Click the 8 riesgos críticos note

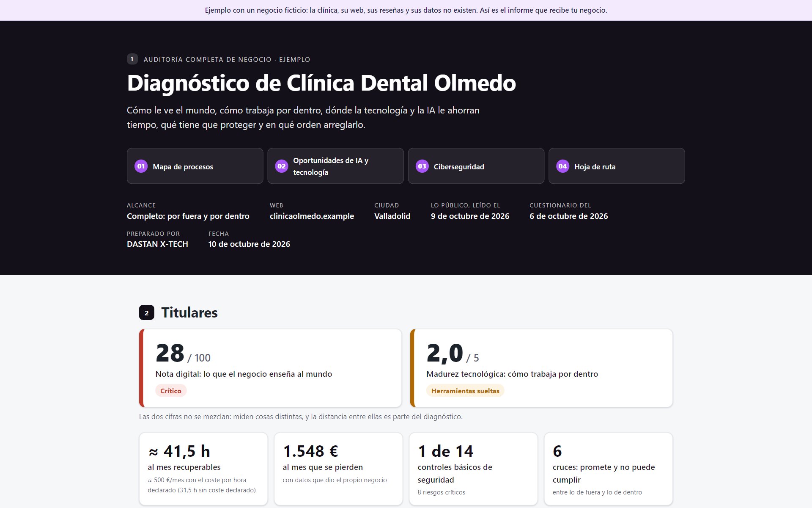pyautogui.click(x=441, y=492)
